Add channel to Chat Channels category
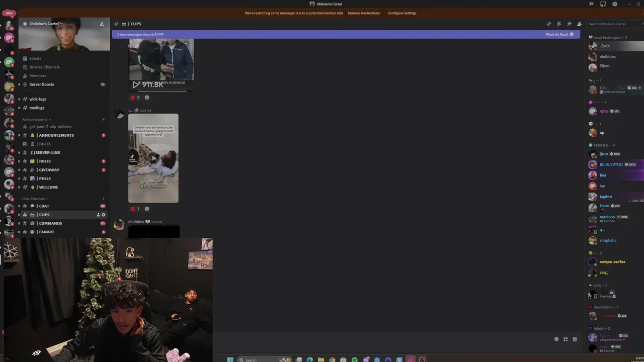 pyautogui.click(x=104, y=199)
